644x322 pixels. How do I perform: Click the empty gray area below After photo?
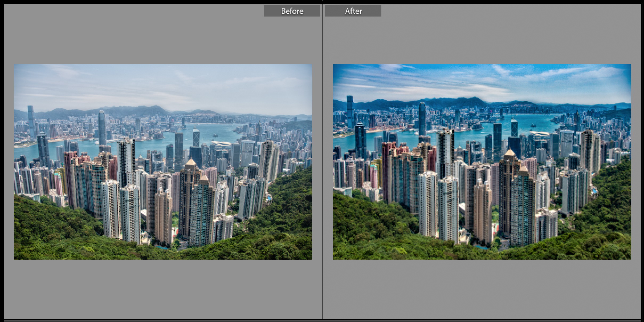point(482,289)
